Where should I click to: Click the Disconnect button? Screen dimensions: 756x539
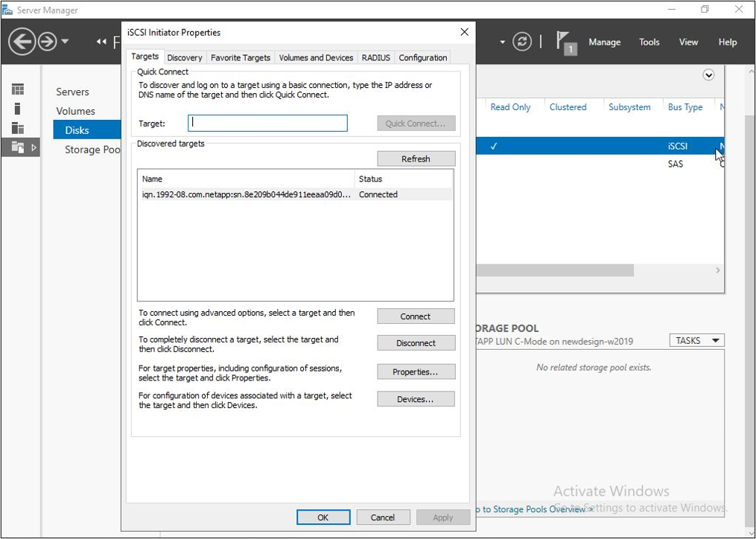click(x=416, y=343)
